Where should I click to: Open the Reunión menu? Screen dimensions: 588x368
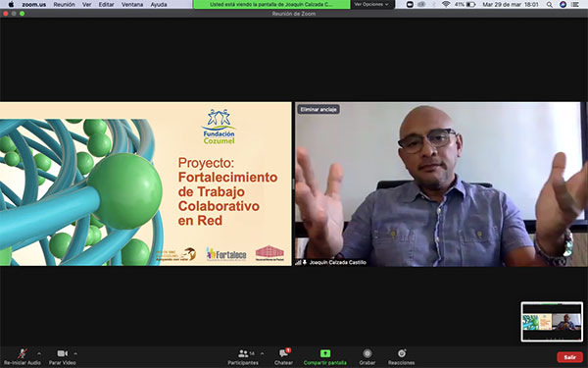(x=64, y=5)
